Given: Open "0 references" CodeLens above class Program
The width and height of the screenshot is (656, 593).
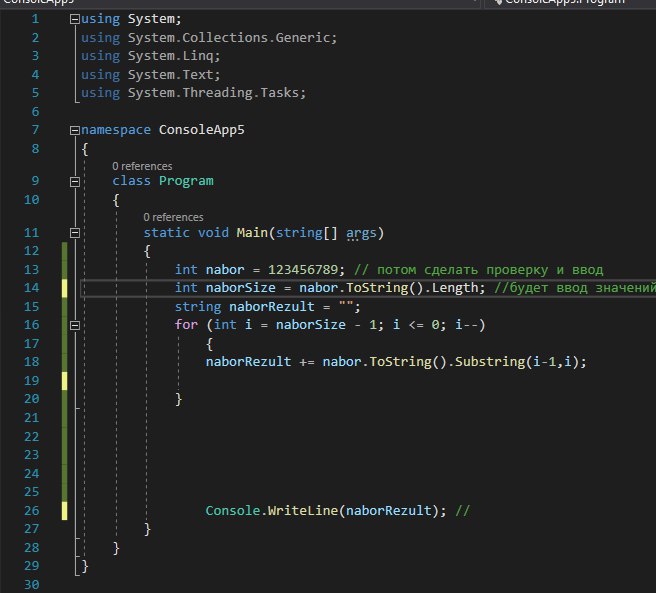Looking at the screenshot, I should [x=142, y=166].
